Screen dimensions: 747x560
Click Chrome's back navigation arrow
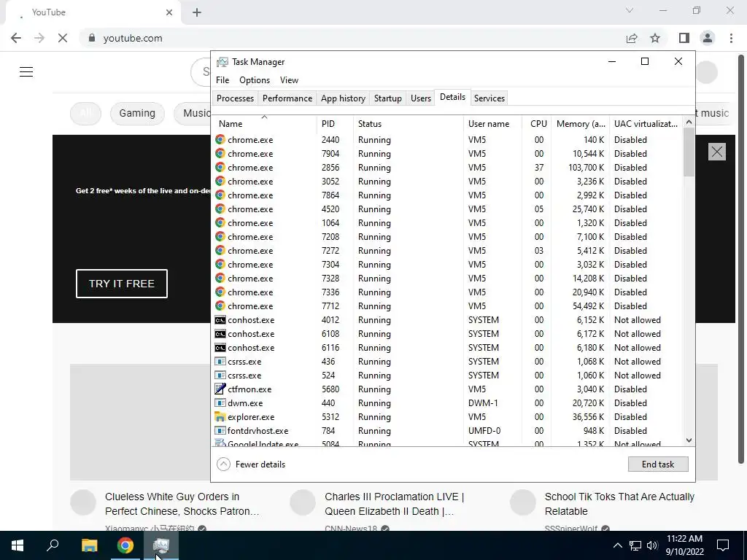(16, 38)
